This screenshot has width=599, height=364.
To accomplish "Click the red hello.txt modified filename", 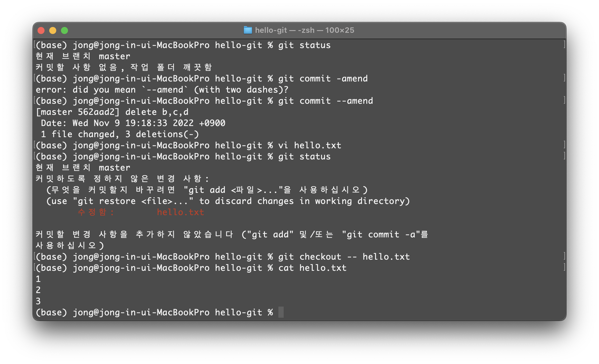I will click(x=180, y=212).
